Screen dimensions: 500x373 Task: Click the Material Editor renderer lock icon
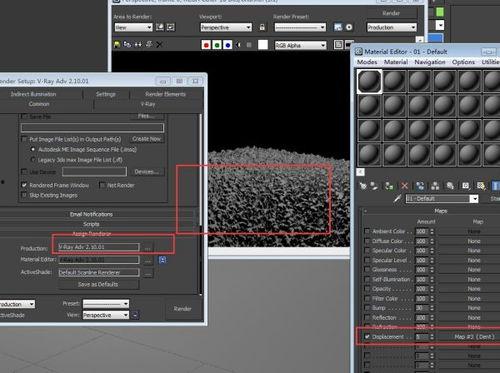click(x=163, y=260)
